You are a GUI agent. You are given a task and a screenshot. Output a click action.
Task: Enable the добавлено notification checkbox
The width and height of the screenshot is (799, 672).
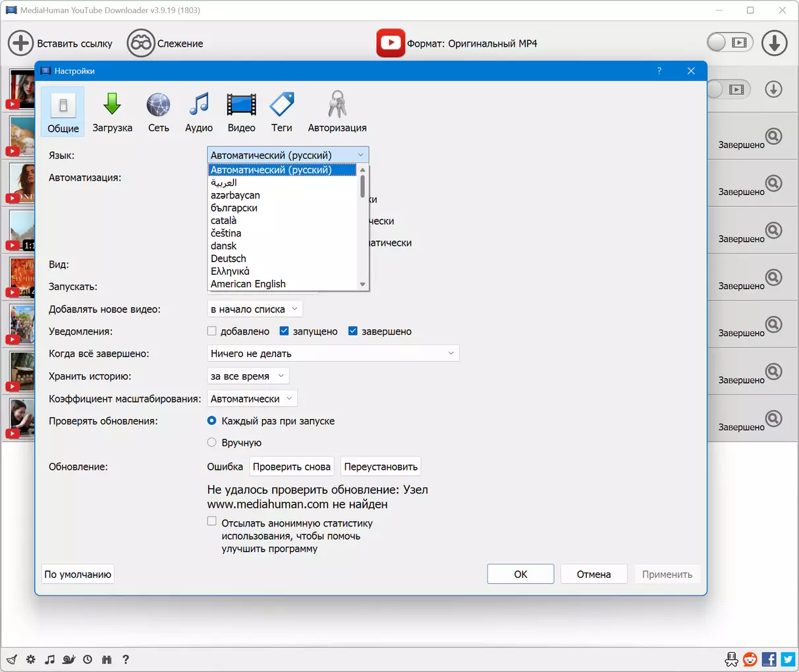pos(212,331)
